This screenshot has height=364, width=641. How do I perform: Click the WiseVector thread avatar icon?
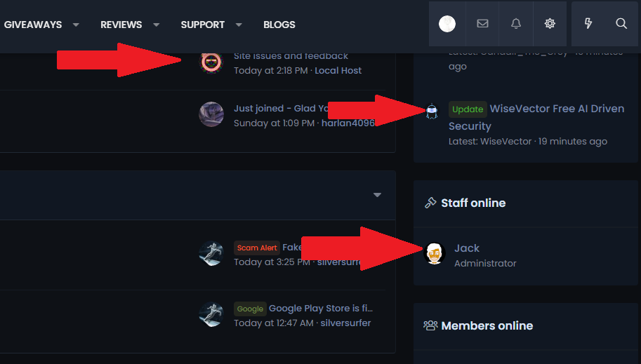pyautogui.click(x=432, y=110)
